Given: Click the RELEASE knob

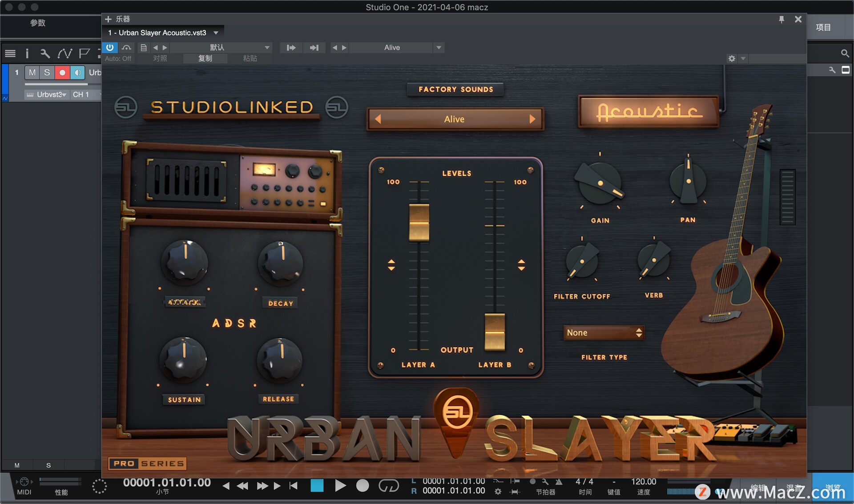Looking at the screenshot, I should pyautogui.click(x=280, y=360).
